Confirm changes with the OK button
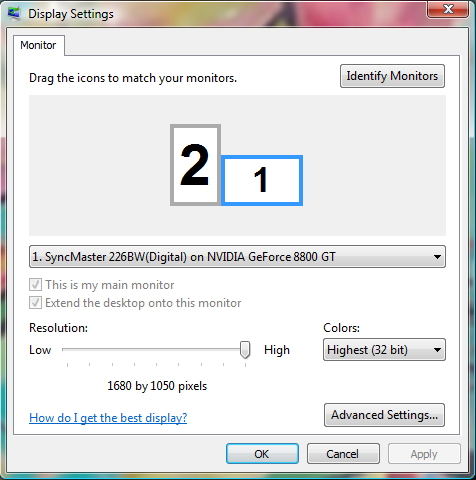Viewport: 476px width, 480px height. tap(262, 454)
